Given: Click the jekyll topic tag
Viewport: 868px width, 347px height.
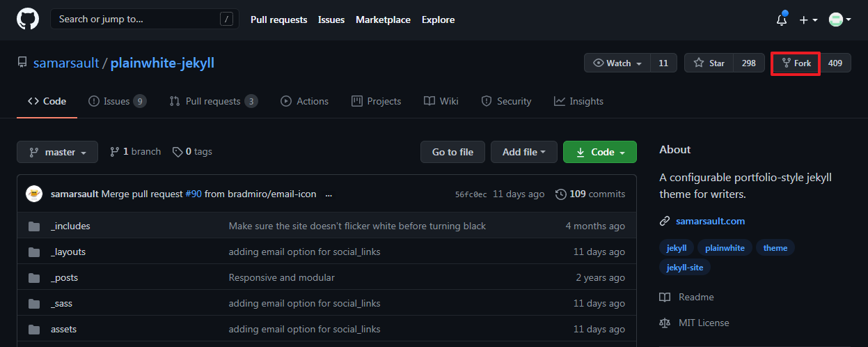Looking at the screenshot, I should pos(677,248).
